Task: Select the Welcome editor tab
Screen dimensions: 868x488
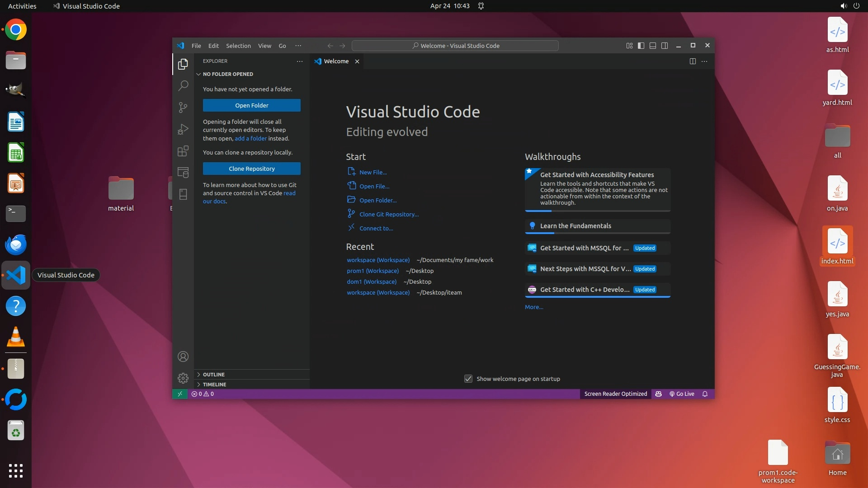Action: click(x=336, y=61)
